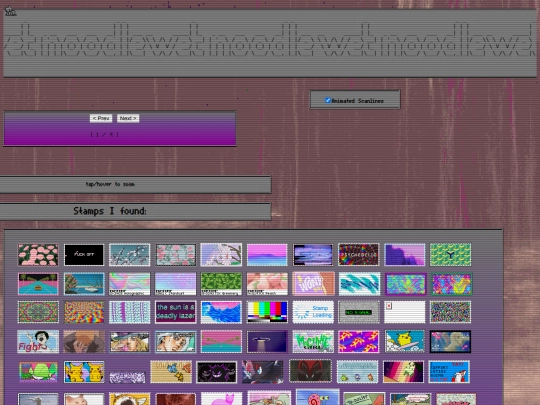The height and width of the screenshot is (405, 540).
Task: Open the green turtle creature stamp
Action: pyautogui.click(x=38, y=372)
